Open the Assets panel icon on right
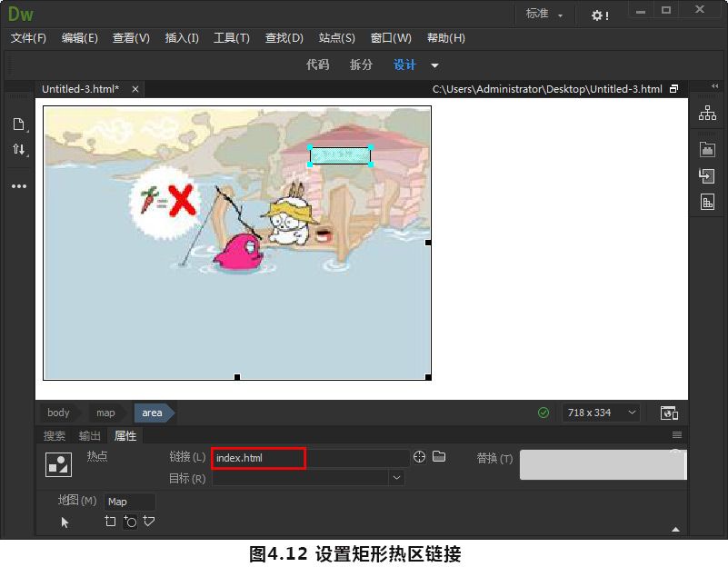The height and width of the screenshot is (567, 728). [707, 149]
